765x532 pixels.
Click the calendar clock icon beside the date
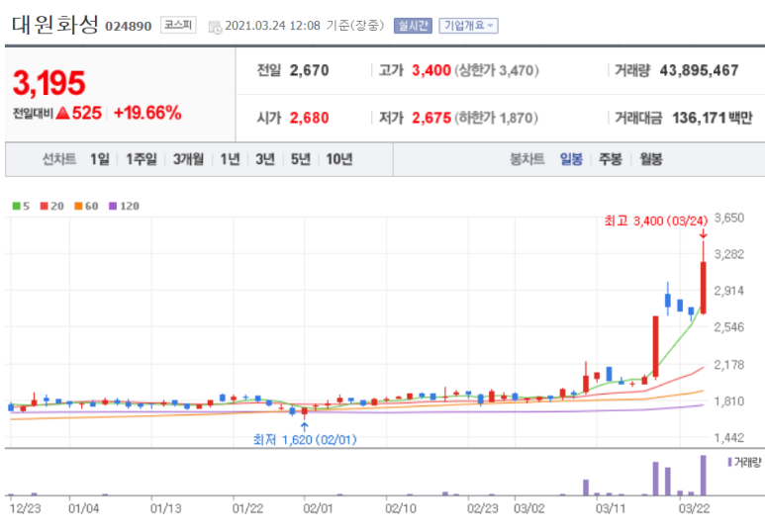tap(215, 28)
